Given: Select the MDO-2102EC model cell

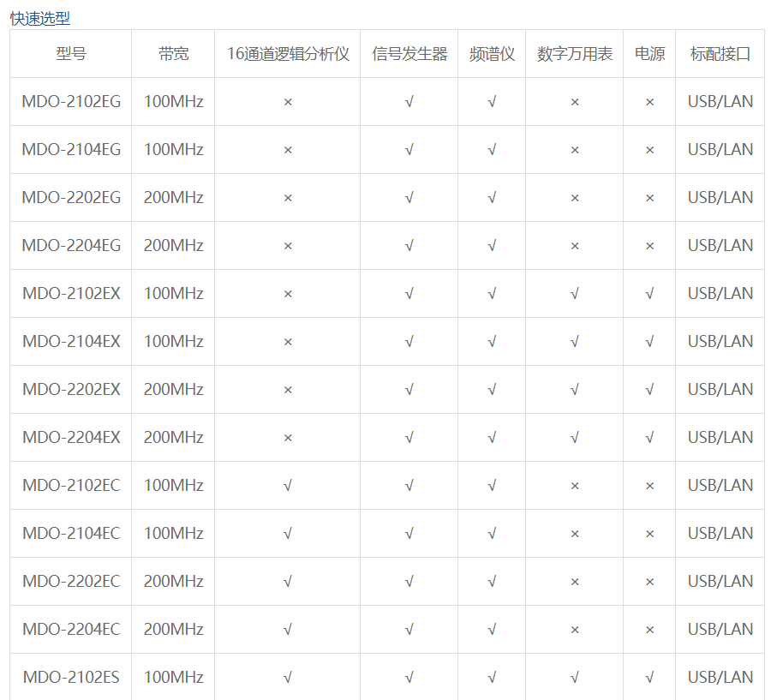Looking at the screenshot, I should [x=71, y=486].
